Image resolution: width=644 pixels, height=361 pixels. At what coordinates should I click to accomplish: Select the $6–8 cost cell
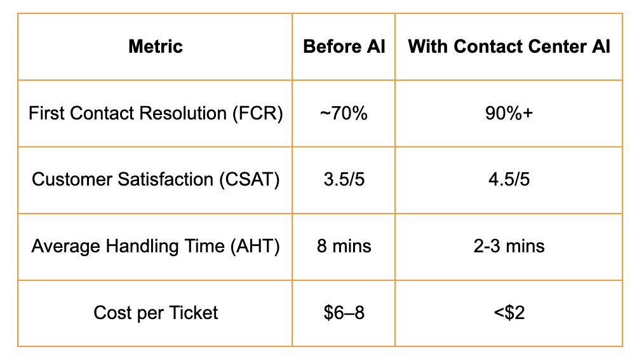coord(344,313)
